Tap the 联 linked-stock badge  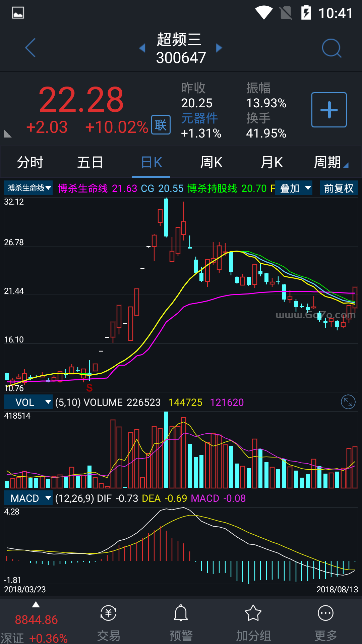point(161,125)
